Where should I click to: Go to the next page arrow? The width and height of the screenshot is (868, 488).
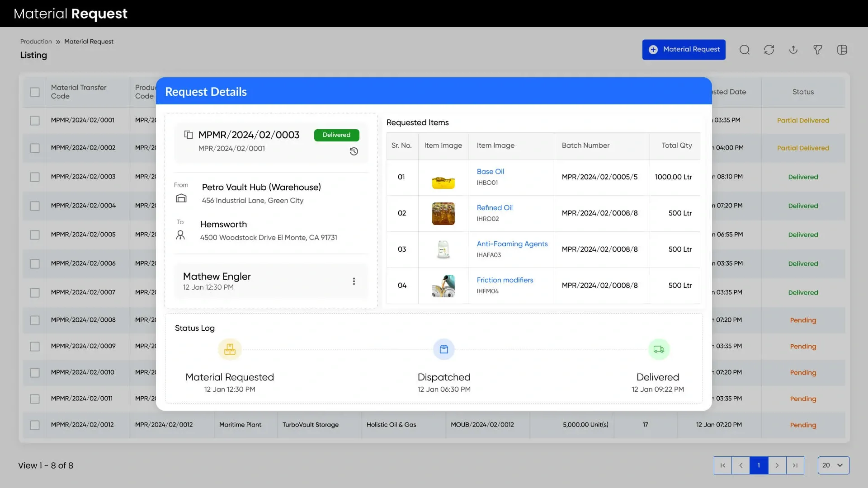point(777,465)
